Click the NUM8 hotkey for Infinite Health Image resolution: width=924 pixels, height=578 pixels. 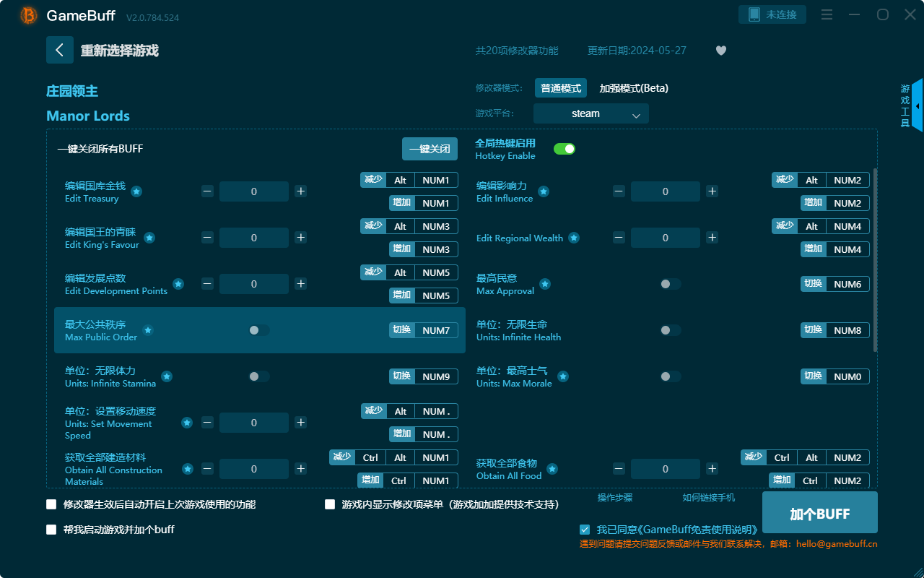pyautogui.click(x=847, y=330)
